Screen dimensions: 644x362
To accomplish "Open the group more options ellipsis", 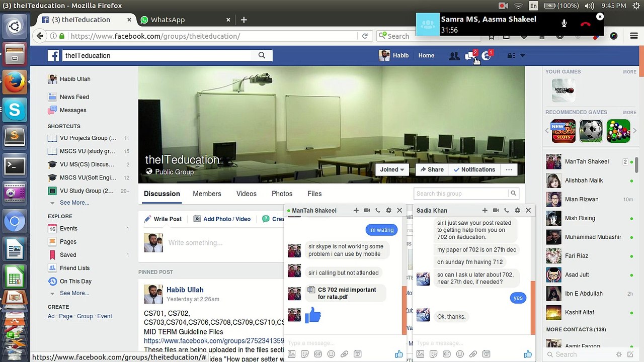I will 509,169.
